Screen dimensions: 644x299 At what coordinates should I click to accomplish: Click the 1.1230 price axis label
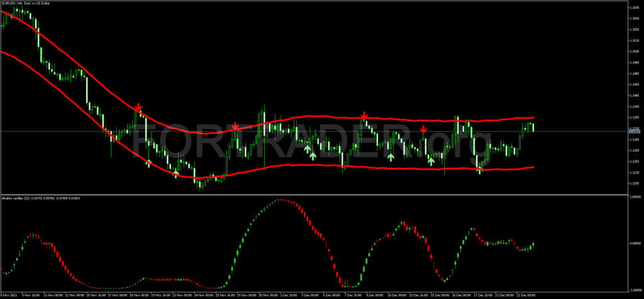[x=633, y=172]
